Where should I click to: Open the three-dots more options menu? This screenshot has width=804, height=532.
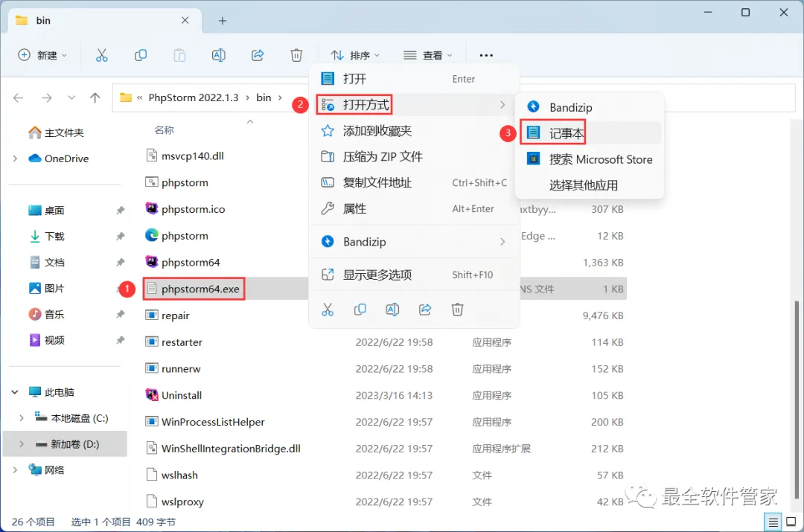coord(486,55)
